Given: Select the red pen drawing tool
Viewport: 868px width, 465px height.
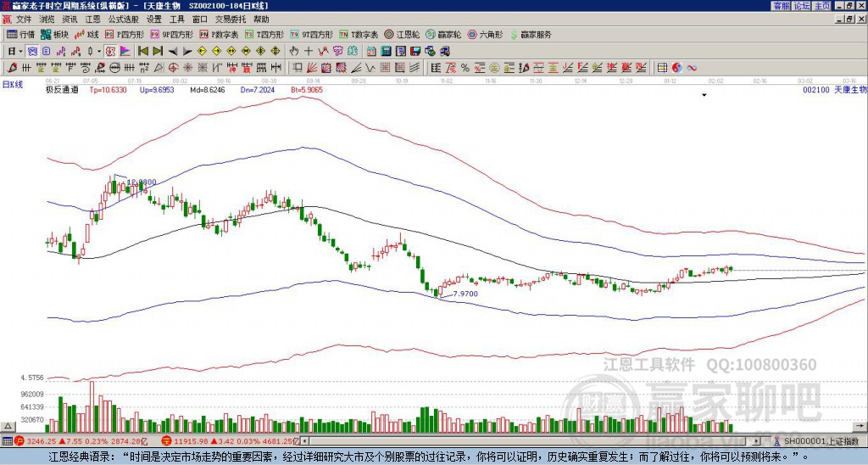Looking at the screenshot, I should pos(12,68).
